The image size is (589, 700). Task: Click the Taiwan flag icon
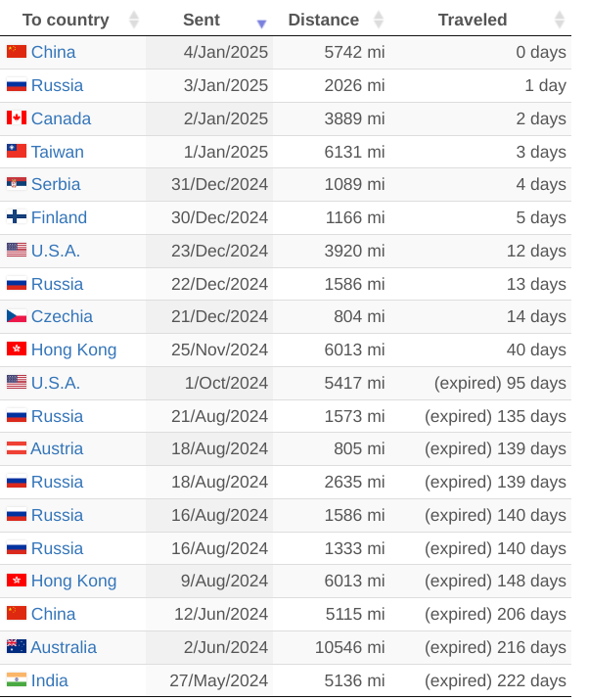pyautogui.click(x=17, y=151)
